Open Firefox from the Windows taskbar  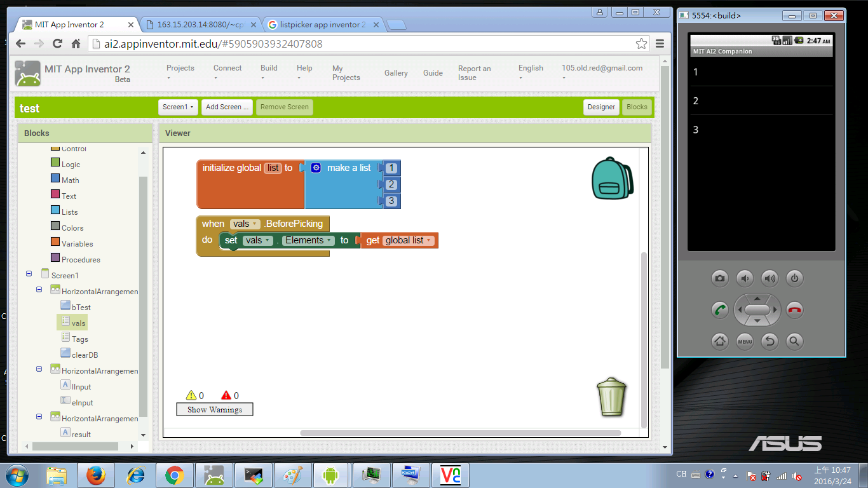96,475
